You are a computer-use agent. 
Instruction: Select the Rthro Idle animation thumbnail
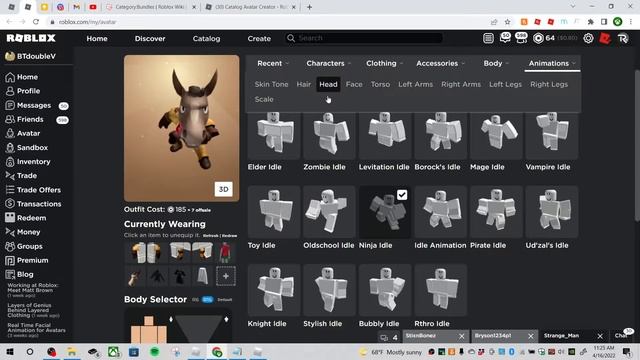(440, 290)
